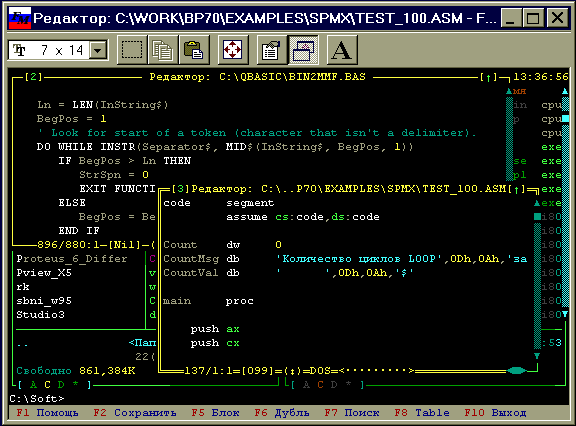
Task: Click the [↑] zoom button of BIN2MMF.BAS editor
Action: click(x=489, y=77)
